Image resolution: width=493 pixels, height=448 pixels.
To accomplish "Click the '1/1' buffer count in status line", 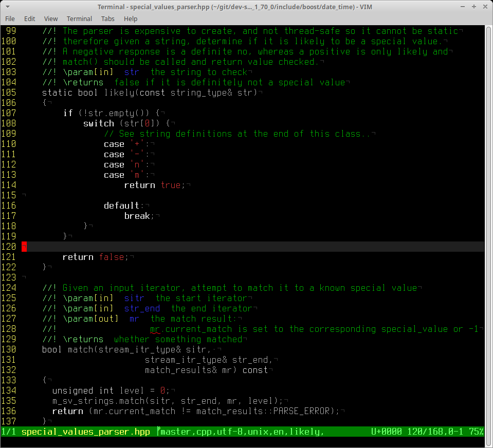I will (9, 432).
